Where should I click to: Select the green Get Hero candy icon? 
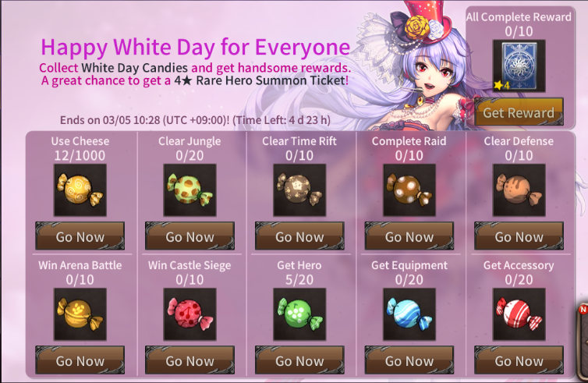coord(299,314)
